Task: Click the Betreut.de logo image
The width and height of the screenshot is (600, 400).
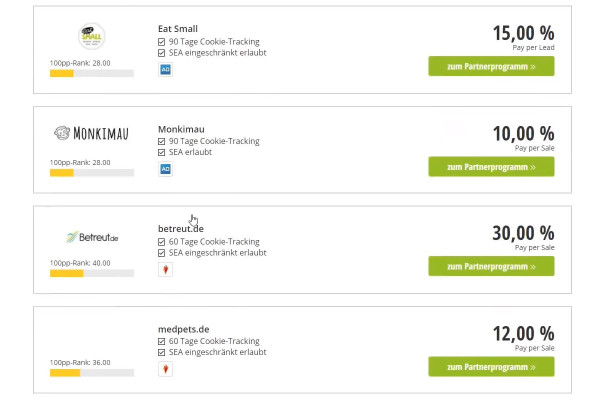Action: point(92,237)
